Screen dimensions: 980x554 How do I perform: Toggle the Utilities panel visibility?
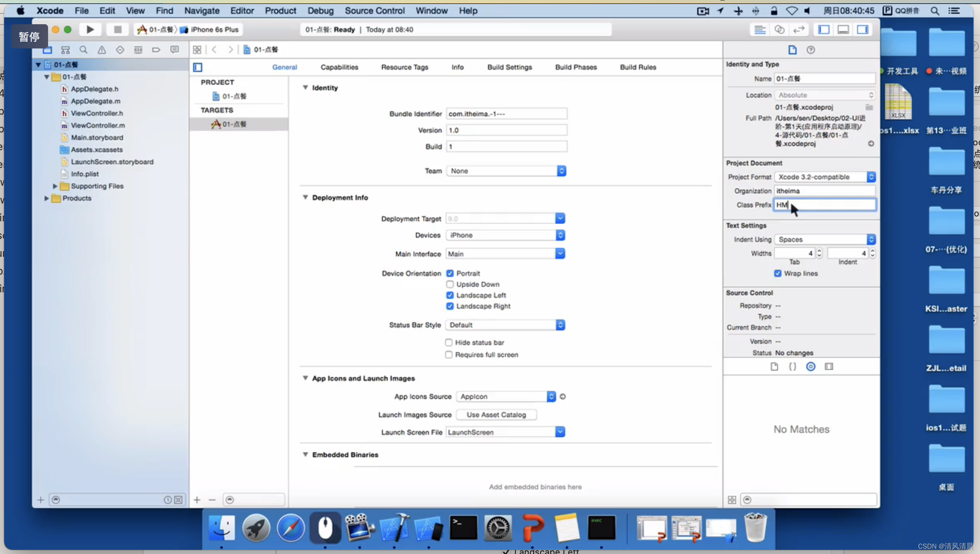[862, 29]
